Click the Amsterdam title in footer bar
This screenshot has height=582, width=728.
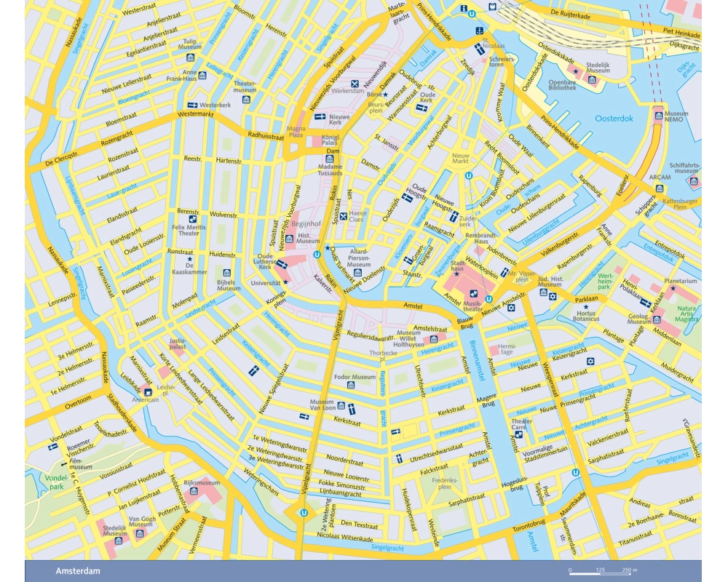click(78, 571)
